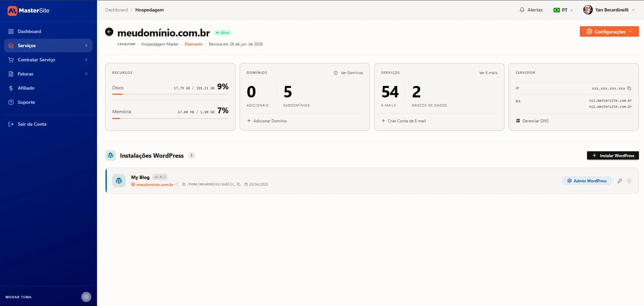644x306 pixels.
Task: Open the Alertas notifications
Action: (x=531, y=10)
